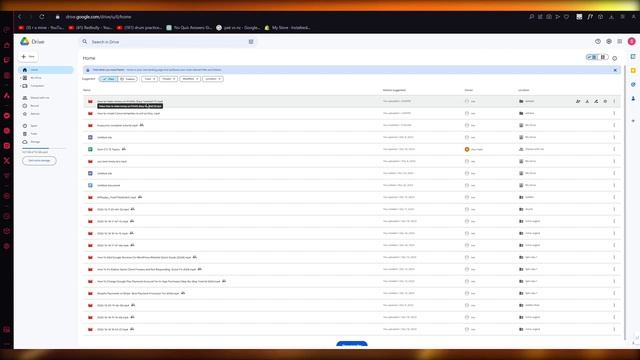Open more actions for the green Sheets file row
The height and width of the screenshot is (360, 640).
[614, 149]
